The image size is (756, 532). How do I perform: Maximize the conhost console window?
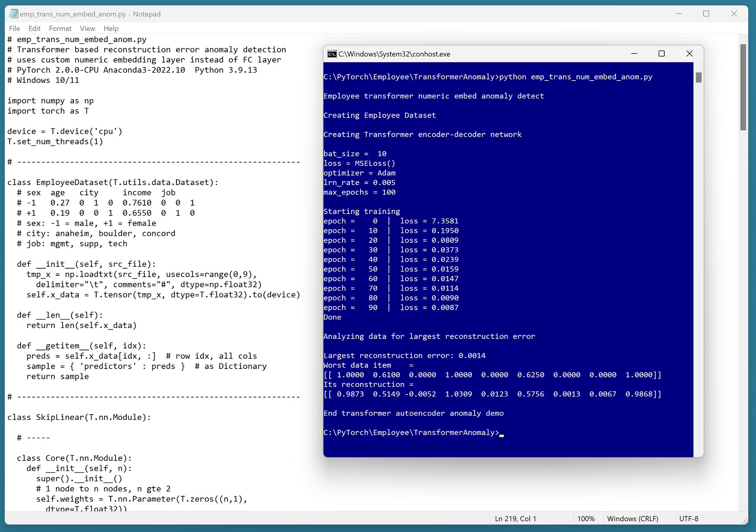(x=661, y=54)
